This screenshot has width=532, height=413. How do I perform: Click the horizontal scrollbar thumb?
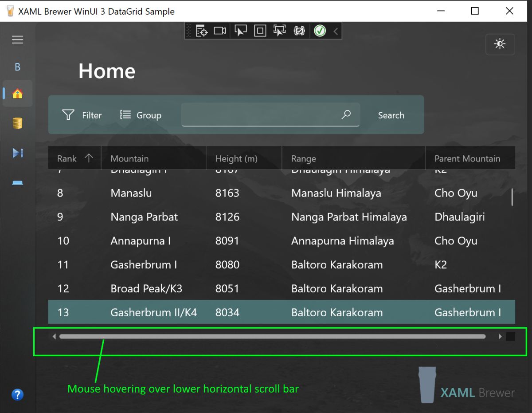tap(273, 337)
